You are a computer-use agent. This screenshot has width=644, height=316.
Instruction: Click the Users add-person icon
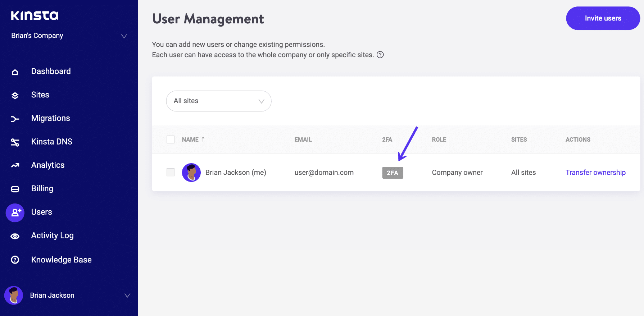(15, 212)
